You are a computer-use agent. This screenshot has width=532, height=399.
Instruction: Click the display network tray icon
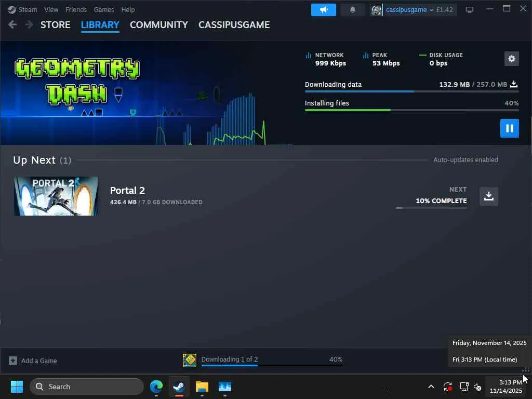(464, 387)
